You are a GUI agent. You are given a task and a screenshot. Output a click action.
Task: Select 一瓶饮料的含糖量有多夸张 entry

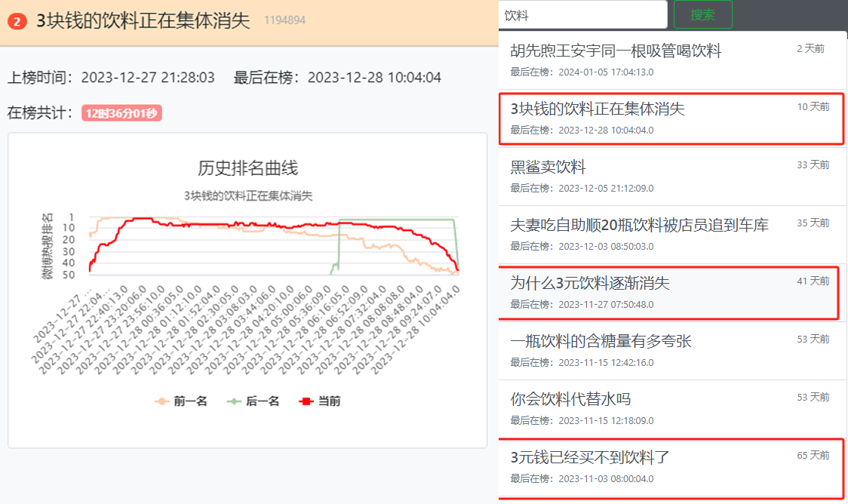coord(672,350)
